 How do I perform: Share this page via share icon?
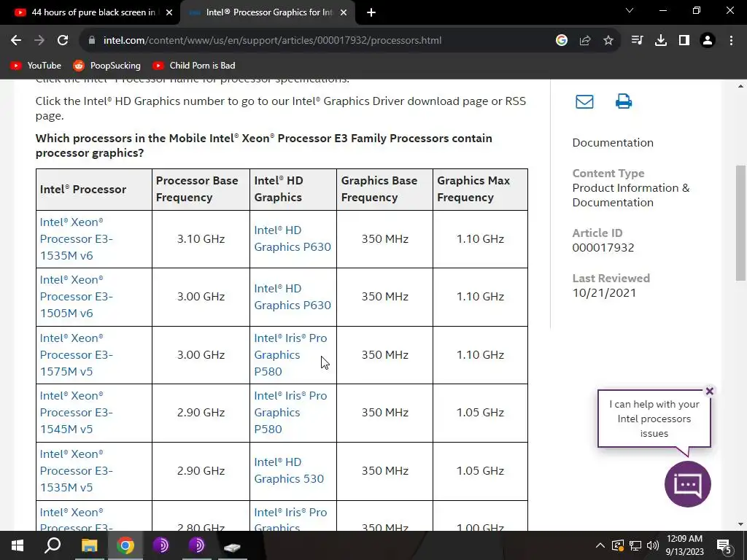click(585, 41)
